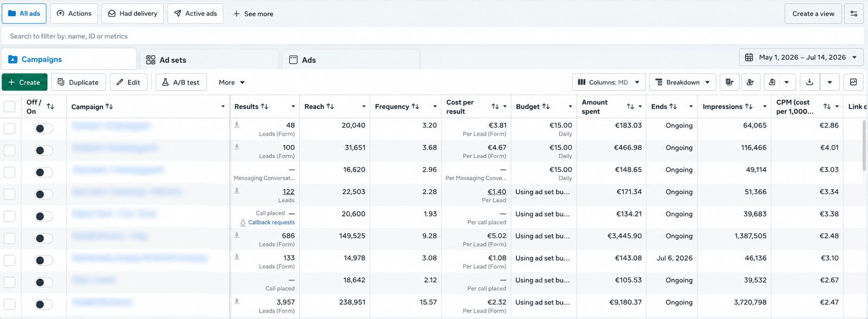Switch to the Ads tab
The image size is (868, 319).
[351, 60]
